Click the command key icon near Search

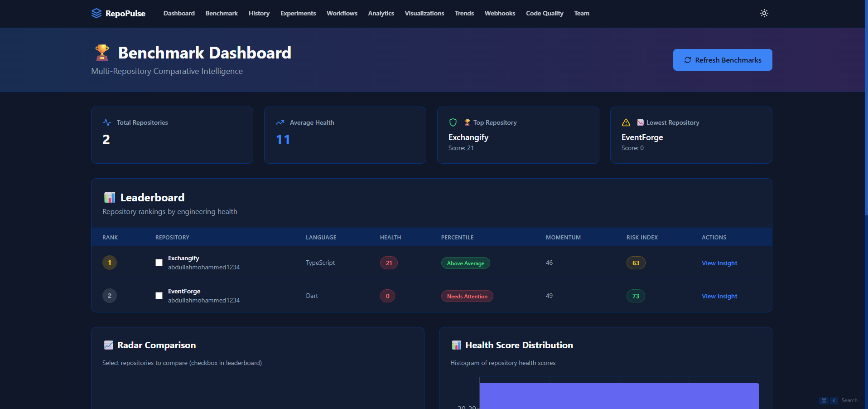pos(824,400)
